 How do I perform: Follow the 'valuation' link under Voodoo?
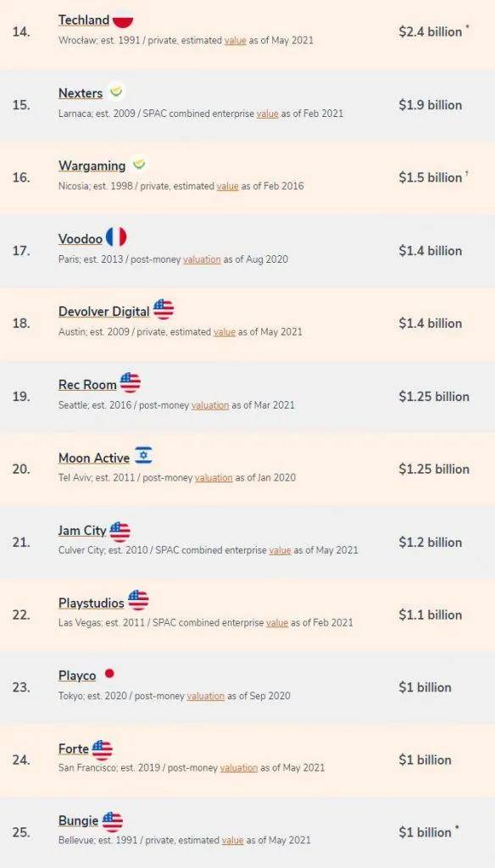point(202,259)
